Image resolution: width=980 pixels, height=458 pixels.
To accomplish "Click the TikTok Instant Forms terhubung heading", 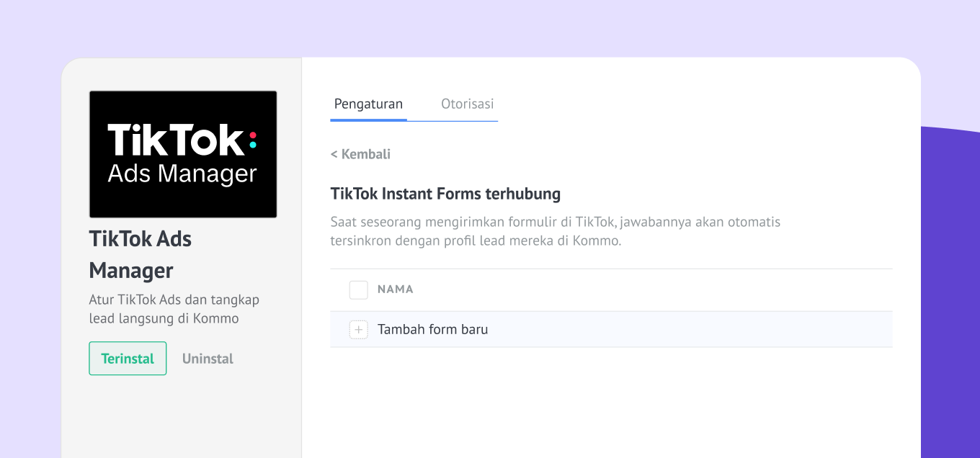I will click(445, 194).
